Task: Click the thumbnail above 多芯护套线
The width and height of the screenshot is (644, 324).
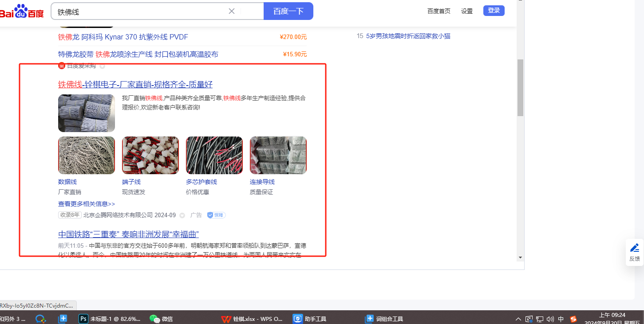Action: coord(214,155)
